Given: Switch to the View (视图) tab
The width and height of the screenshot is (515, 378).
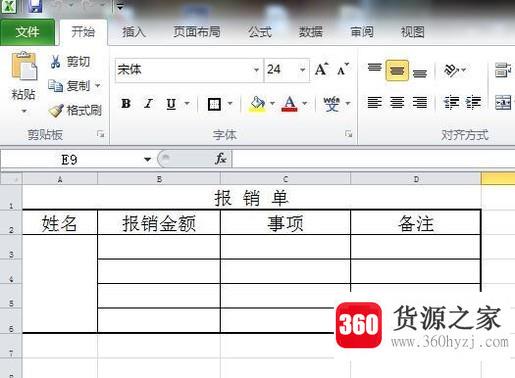Looking at the screenshot, I should click(x=412, y=32).
